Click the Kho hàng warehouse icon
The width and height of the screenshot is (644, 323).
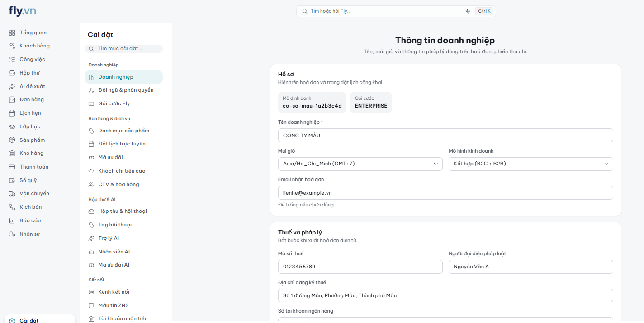click(x=12, y=153)
